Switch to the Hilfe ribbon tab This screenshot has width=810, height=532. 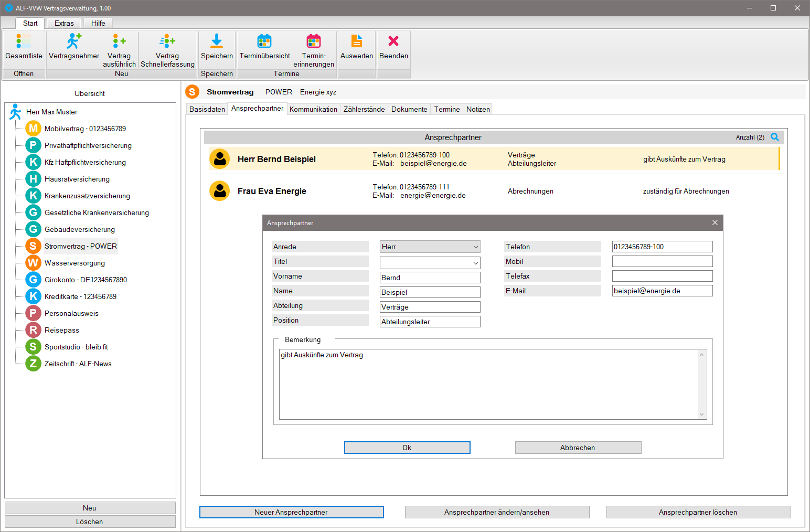98,23
